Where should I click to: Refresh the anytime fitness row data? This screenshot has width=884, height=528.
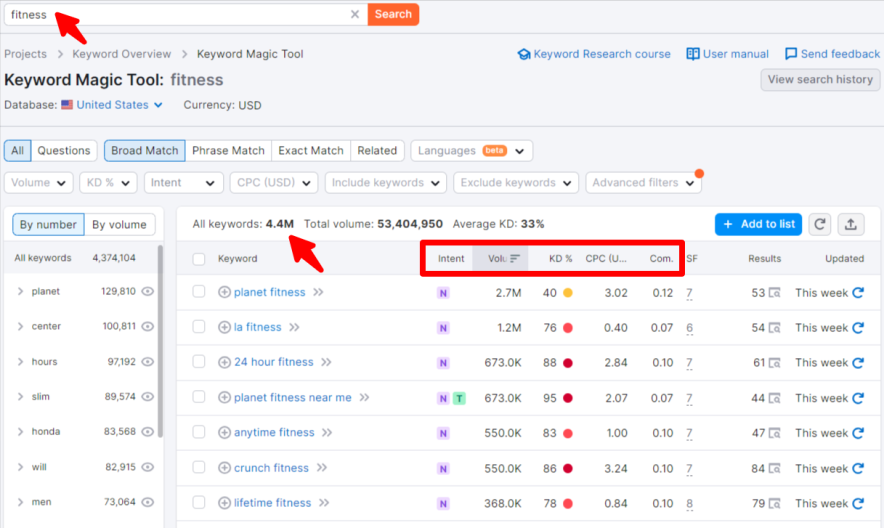pos(858,433)
